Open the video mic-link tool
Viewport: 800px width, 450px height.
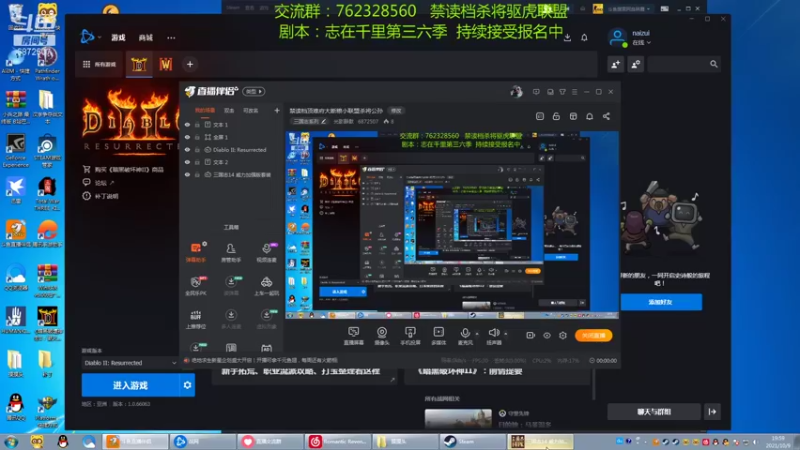tap(266, 253)
